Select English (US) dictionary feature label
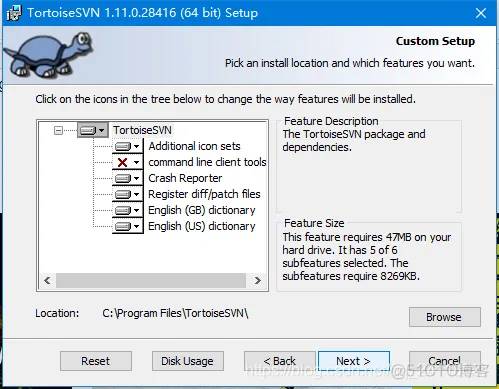Screen dimensions: 499x389 [202, 226]
